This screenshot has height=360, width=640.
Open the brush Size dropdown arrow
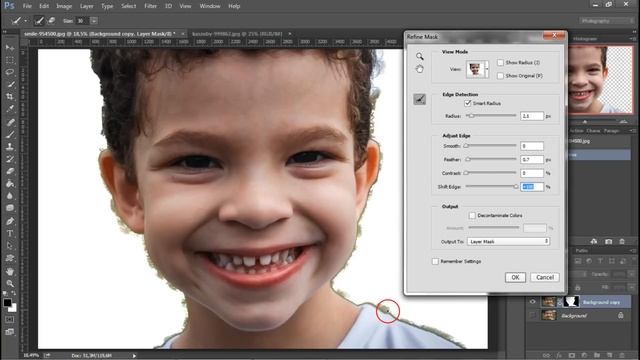coord(94,20)
